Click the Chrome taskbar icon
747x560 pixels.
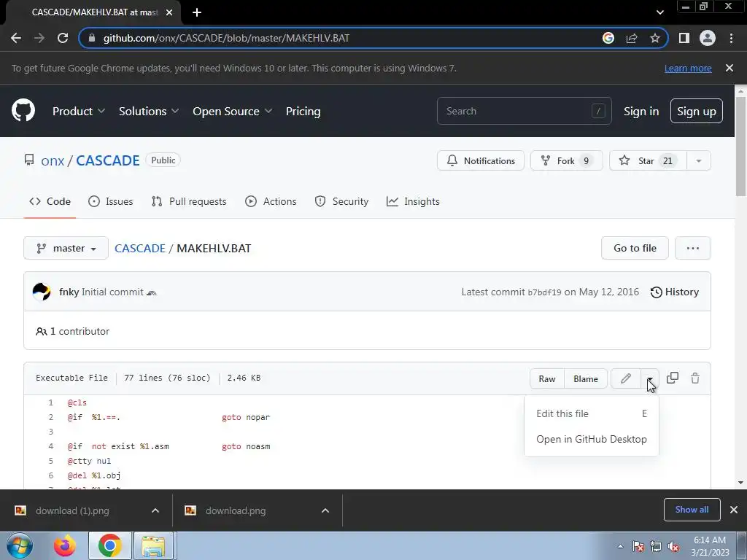[x=109, y=545]
